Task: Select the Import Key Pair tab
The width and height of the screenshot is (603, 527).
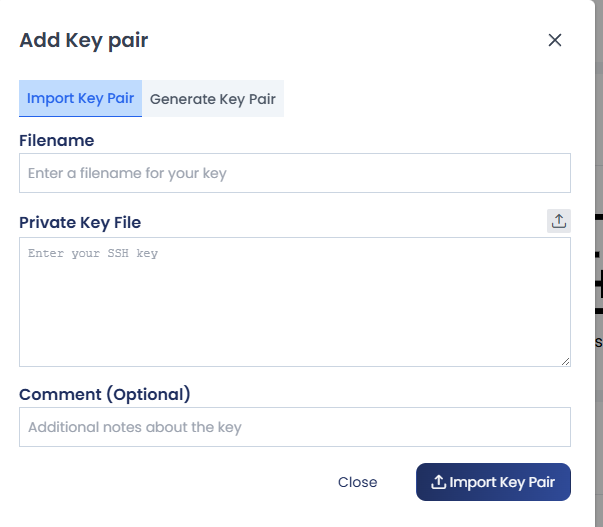Action: 80,98
